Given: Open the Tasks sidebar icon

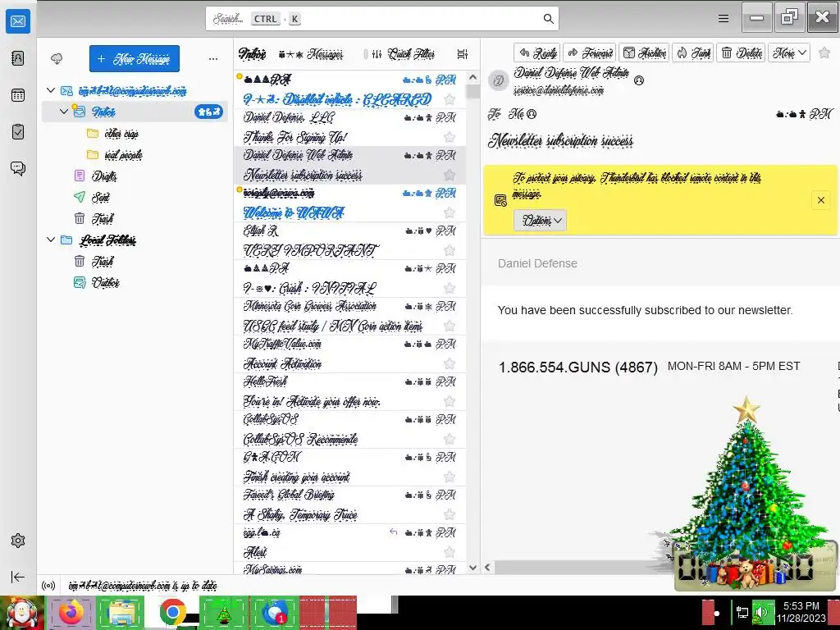Looking at the screenshot, I should click(x=18, y=132).
